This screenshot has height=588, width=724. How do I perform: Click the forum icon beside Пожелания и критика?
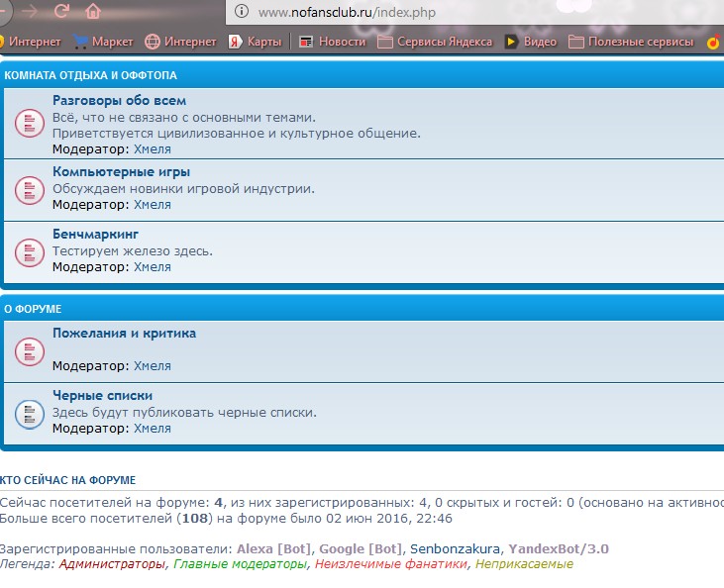[x=27, y=349]
